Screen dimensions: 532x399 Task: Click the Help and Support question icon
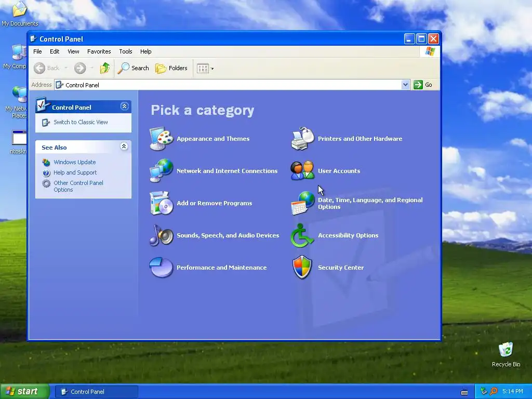tap(46, 172)
